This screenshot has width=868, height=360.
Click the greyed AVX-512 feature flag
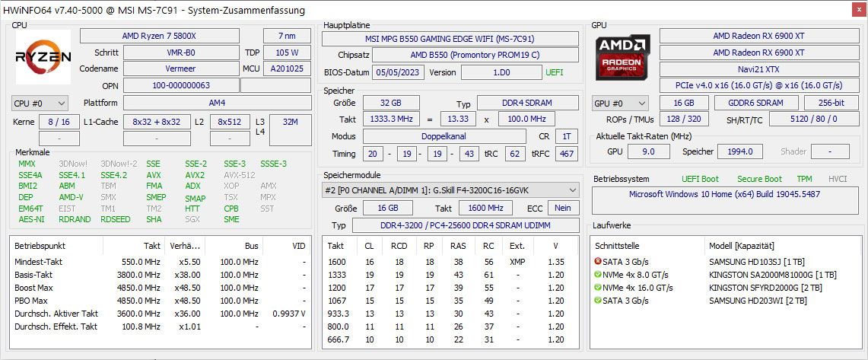[x=239, y=175]
